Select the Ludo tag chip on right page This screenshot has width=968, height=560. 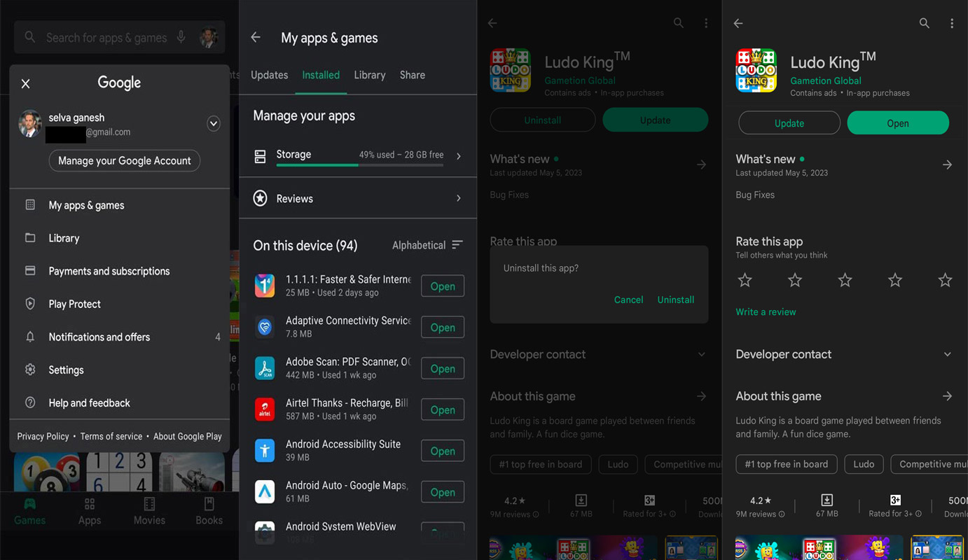(864, 464)
